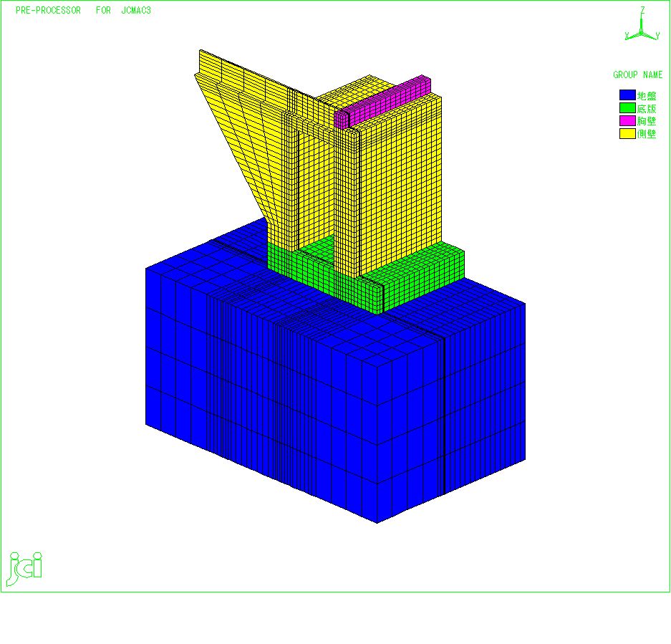Click the GROUP NAME heading
This screenshot has height=644, width=671.
[637, 75]
